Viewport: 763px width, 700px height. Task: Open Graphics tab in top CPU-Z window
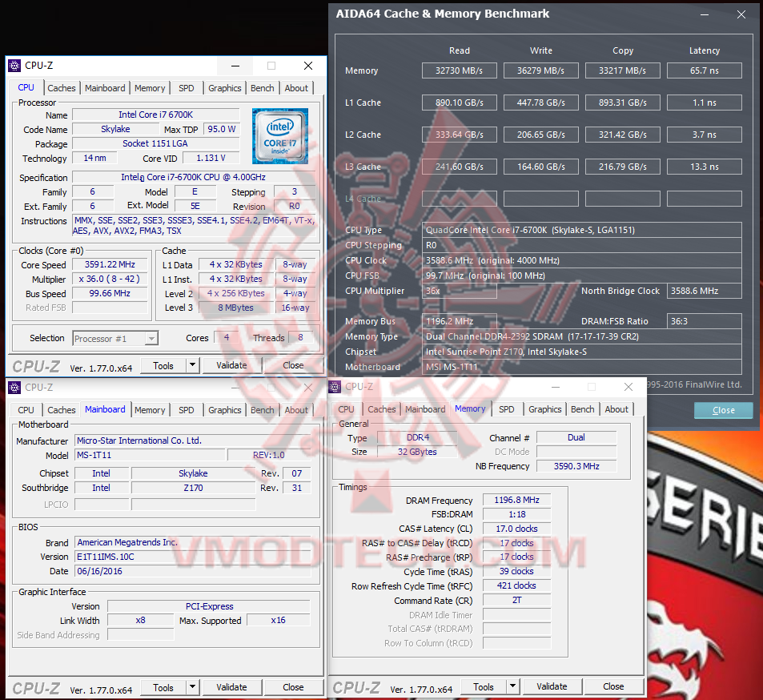pyautogui.click(x=225, y=88)
